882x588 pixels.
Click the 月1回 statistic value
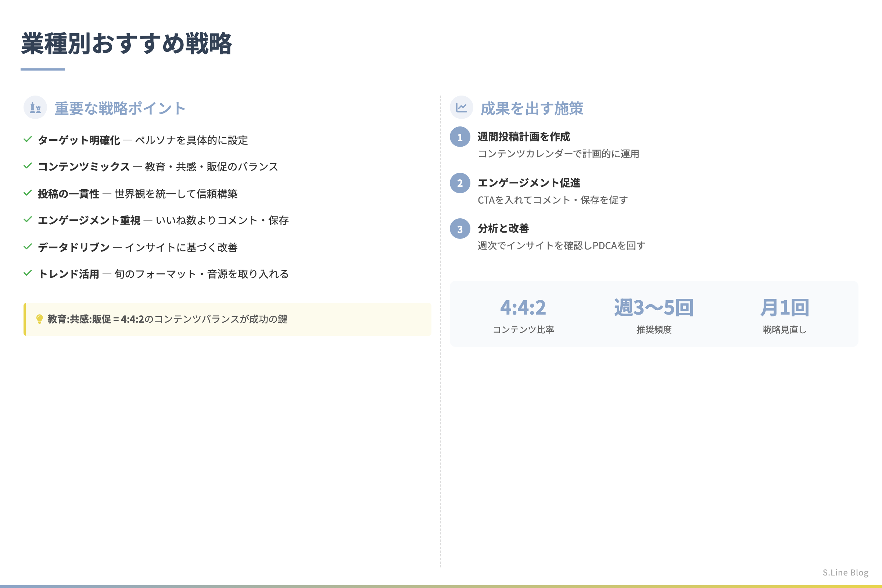pyautogui.click(x=785, y=308)
